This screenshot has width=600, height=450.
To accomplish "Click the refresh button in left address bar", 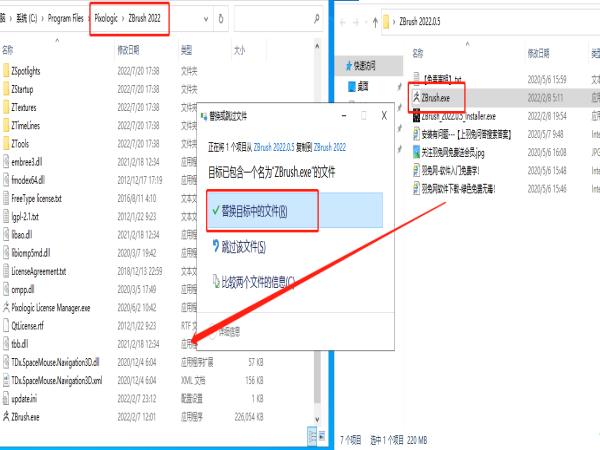I will tap(221, 18).
